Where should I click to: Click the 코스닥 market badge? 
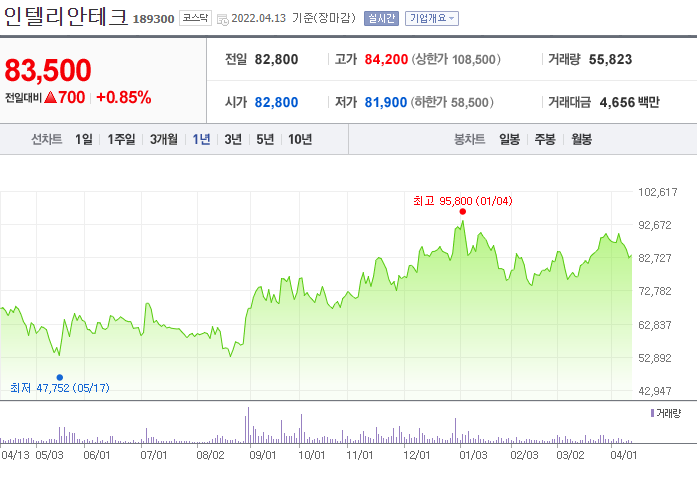click(x=195, y=18)
